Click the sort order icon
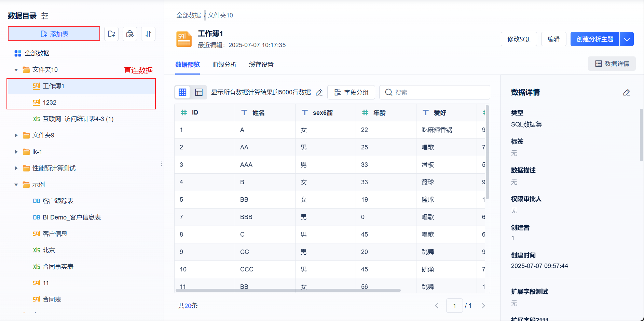Screen dimensions: 644x321 click(x=148, y=34)
